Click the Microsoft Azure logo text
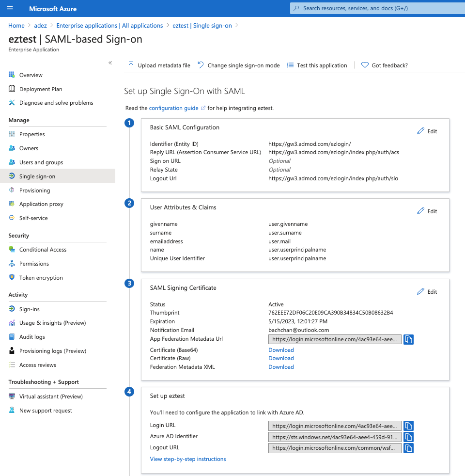This screenshot has width=465, height=476. coord(53,9)
